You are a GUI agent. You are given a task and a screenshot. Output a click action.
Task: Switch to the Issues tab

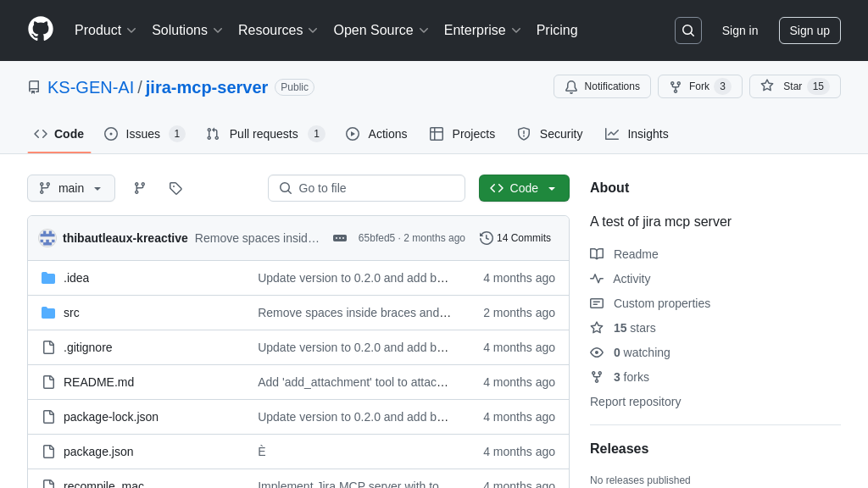click(144, 134)
